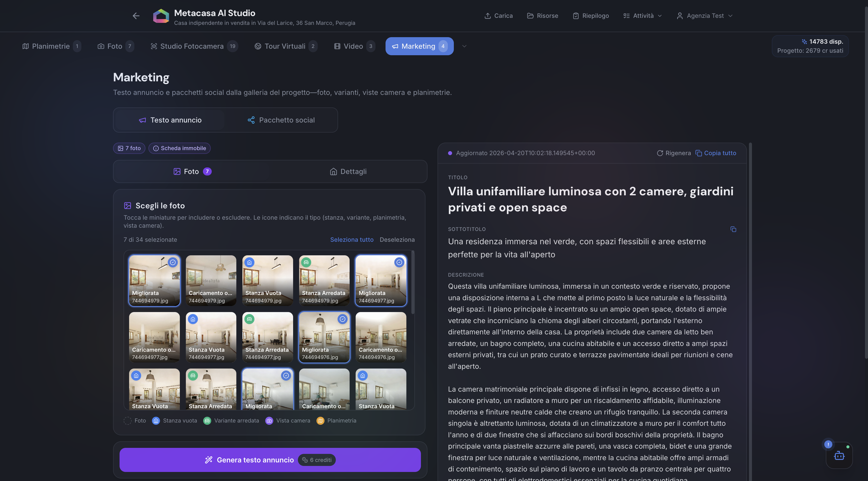868x481 pixels.
Task: Open the Agenzia Test account menu
Action: coord(704,16)
